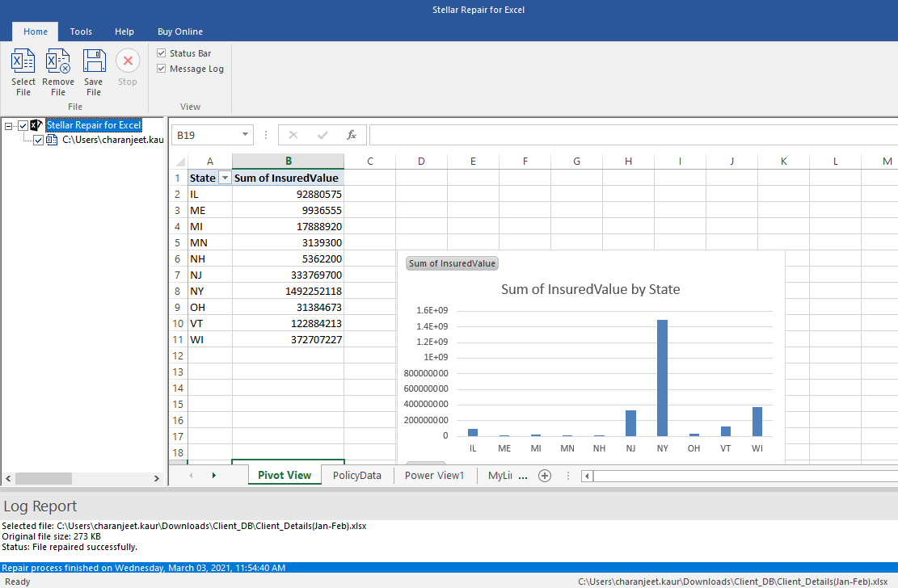Click the formula bar input field
Screen dimensions: 898x588
[x=630, y=135]
